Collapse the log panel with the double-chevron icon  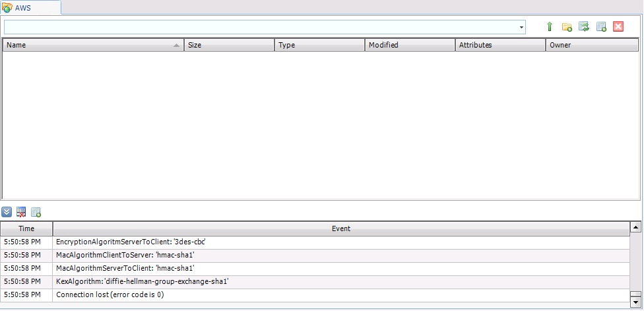coord(7,212)
